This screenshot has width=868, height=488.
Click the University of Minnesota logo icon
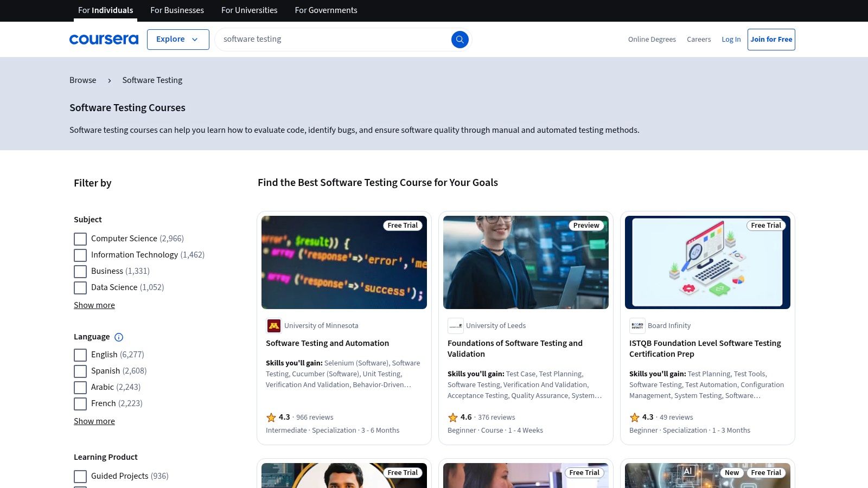(x=274, y=326)
